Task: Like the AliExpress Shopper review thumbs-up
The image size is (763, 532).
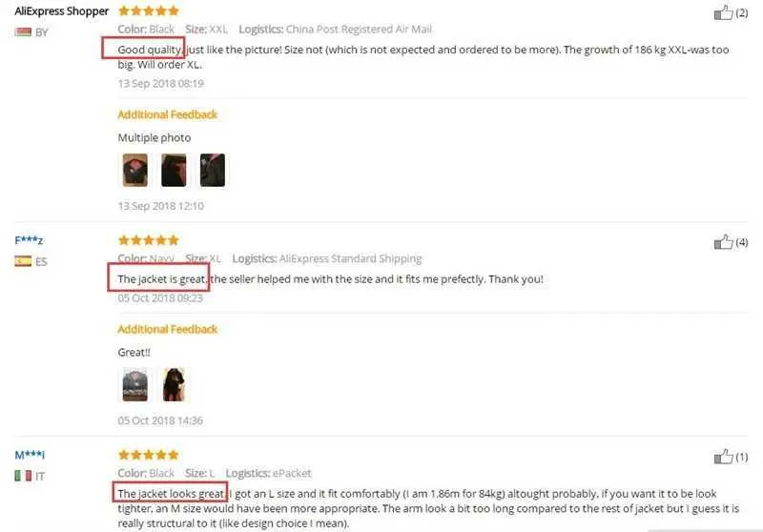Action: [x=723, y=12]
